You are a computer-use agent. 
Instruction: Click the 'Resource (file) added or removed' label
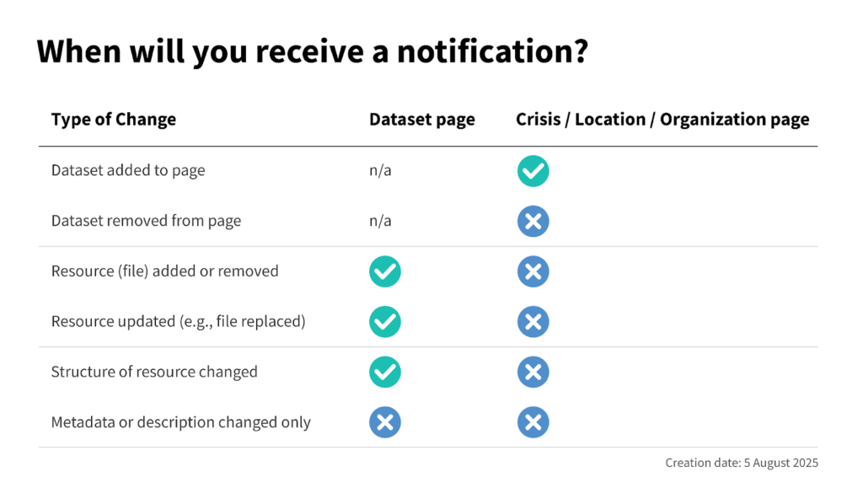coord(164,271)
